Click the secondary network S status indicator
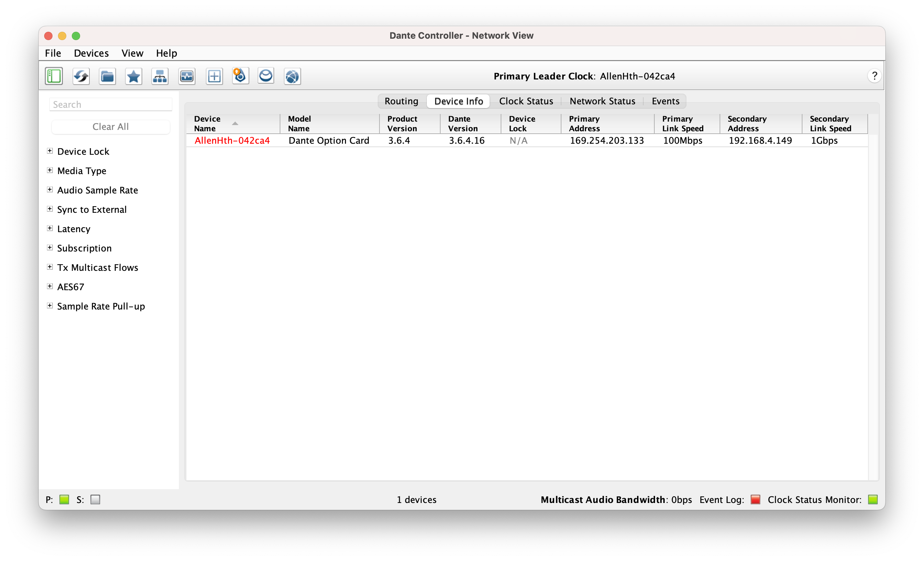 pos(95,500)
